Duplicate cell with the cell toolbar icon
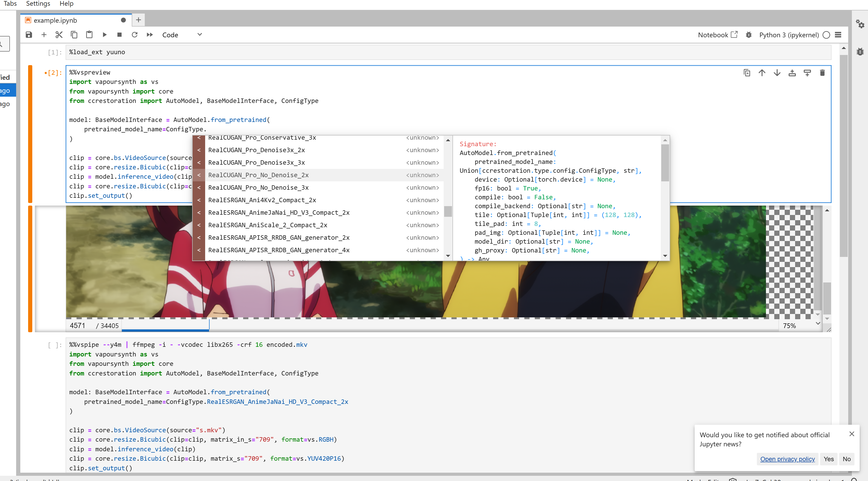Image resolution: width=868 pixels, height=481 pixels. point(747,73)
